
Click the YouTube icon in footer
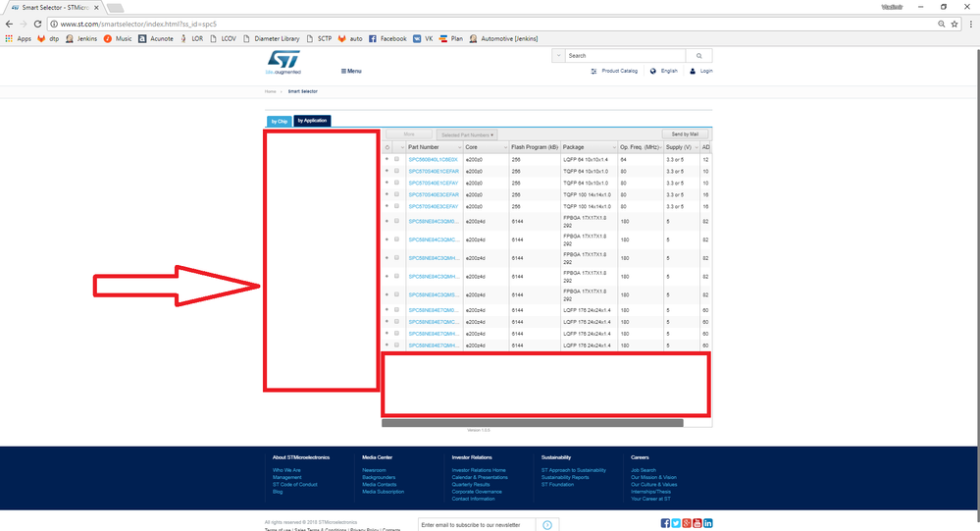(x=696, y=523)
